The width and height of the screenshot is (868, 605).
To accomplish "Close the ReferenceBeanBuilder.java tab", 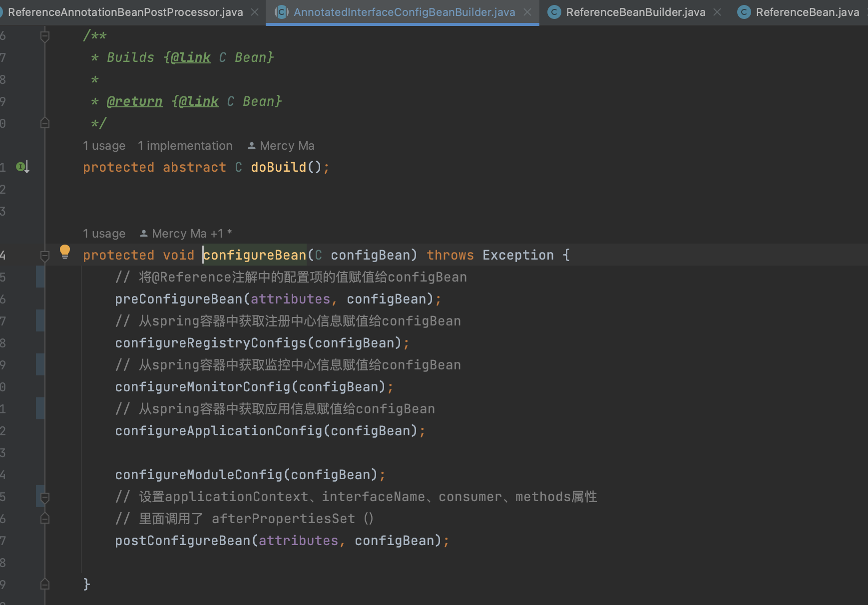I will tap(717, 12).
